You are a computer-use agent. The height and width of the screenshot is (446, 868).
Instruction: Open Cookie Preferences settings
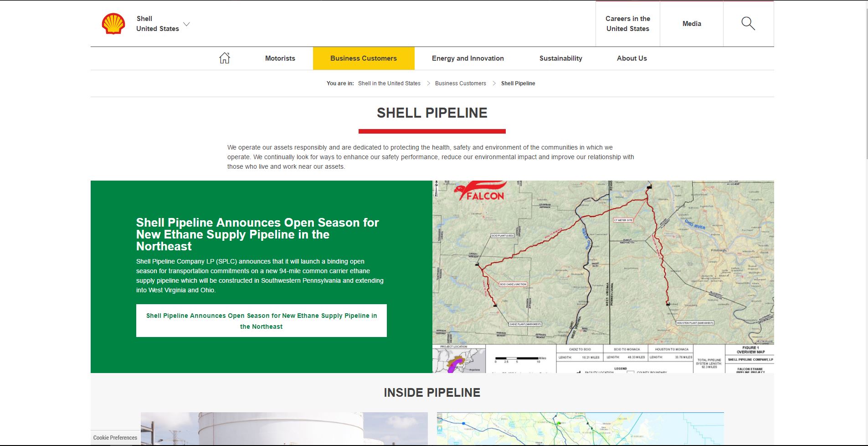[x=115, y=438]
